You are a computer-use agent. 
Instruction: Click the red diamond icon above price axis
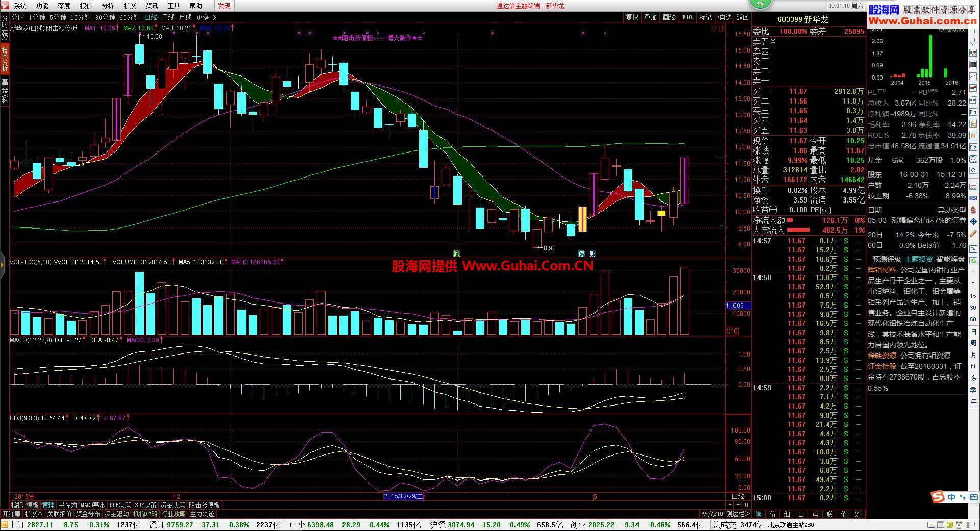pos(714,29)
